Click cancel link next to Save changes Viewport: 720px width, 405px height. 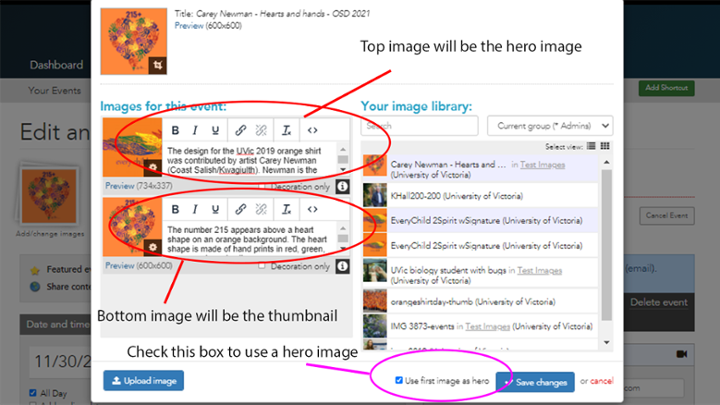click(602, 381)
